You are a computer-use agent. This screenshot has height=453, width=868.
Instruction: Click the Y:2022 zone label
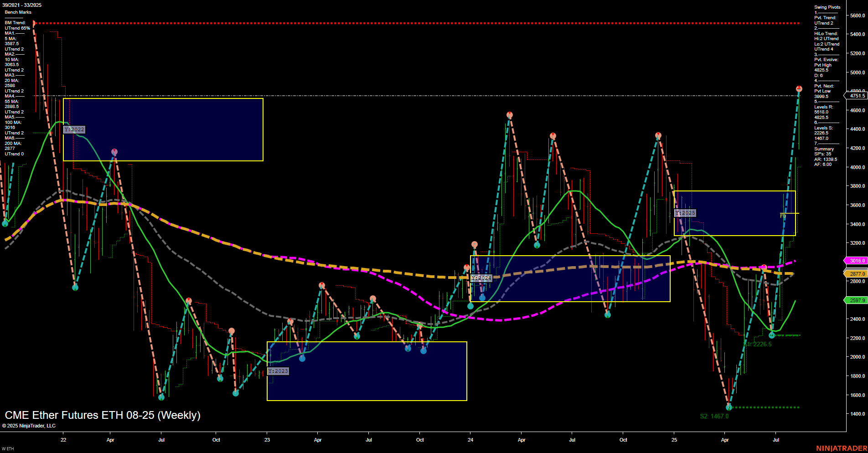click(74, 129)
